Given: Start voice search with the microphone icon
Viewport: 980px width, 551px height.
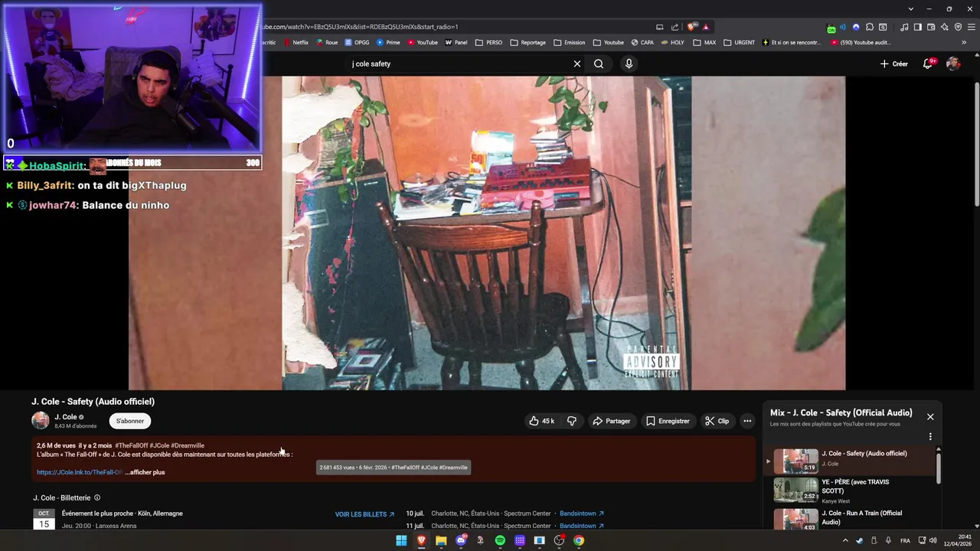Looking at the screenshot, I should 629,64.
